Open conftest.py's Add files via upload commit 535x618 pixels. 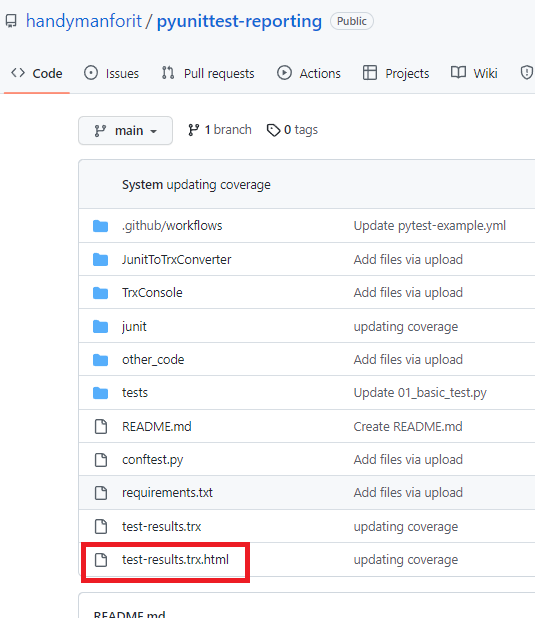[408, 460]
